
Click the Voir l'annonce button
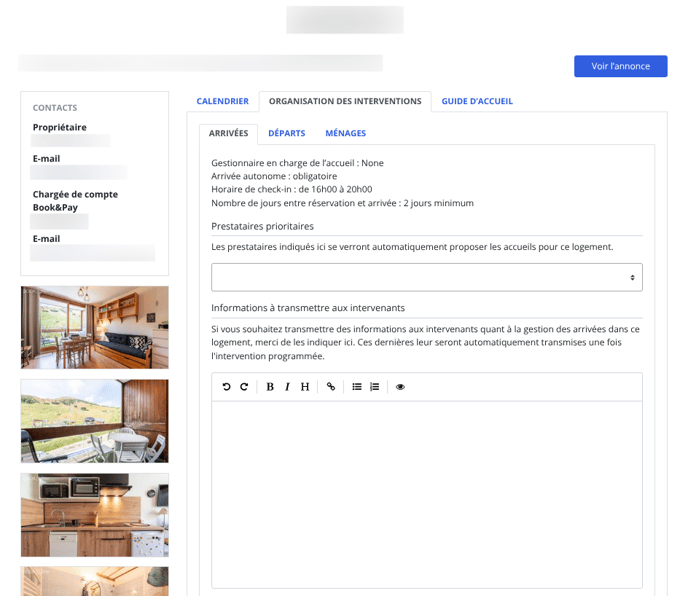(620, 66)
